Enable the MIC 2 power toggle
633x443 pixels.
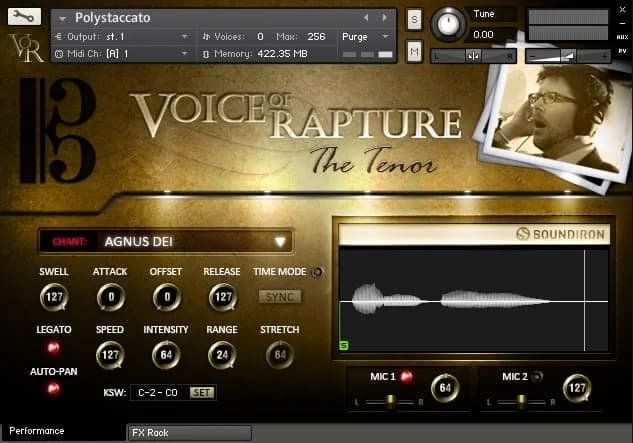[536, 377]
